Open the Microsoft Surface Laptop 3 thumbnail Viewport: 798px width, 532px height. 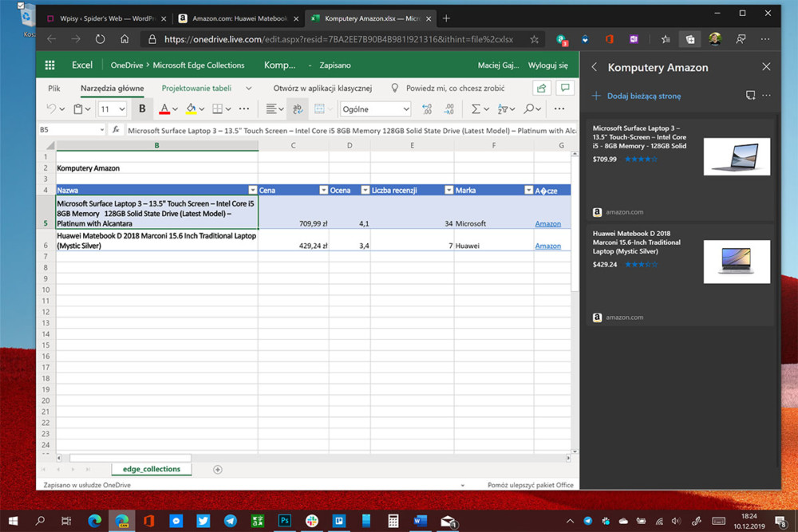737,156
